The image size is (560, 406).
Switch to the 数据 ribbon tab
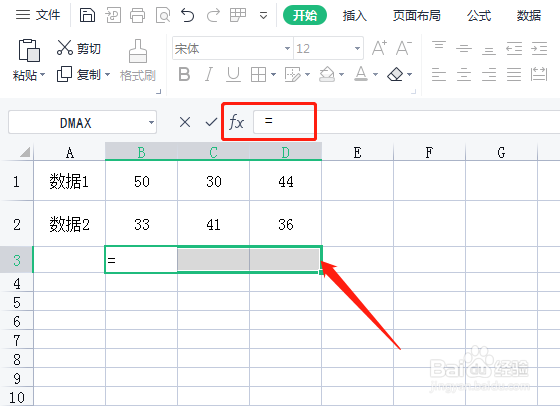click(529, 15)
